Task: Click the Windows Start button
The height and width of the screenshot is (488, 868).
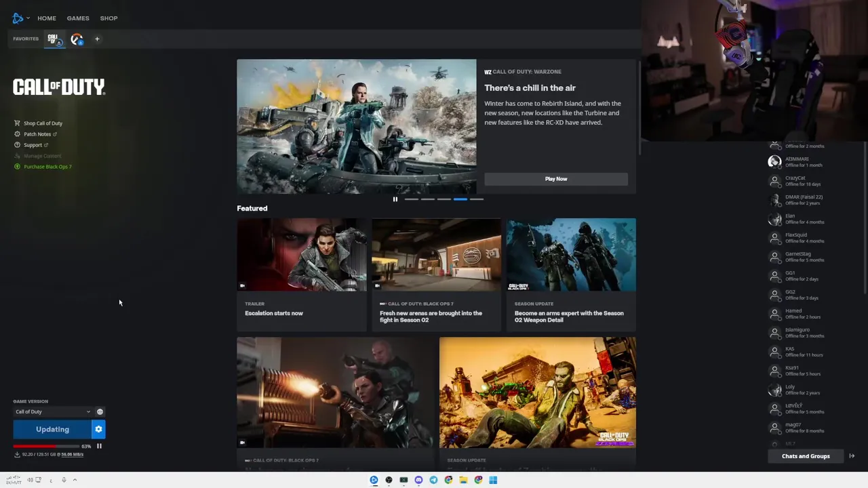Action: 493,480
